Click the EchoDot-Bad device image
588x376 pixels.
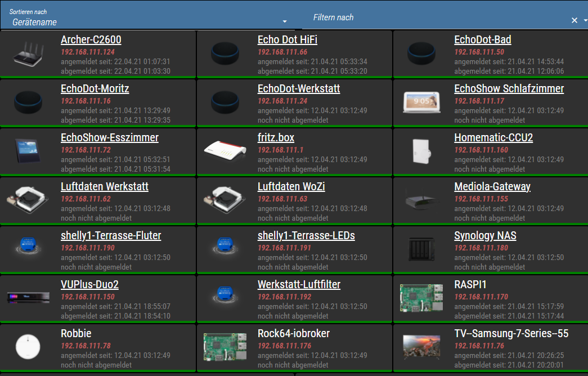pos(421,53)
